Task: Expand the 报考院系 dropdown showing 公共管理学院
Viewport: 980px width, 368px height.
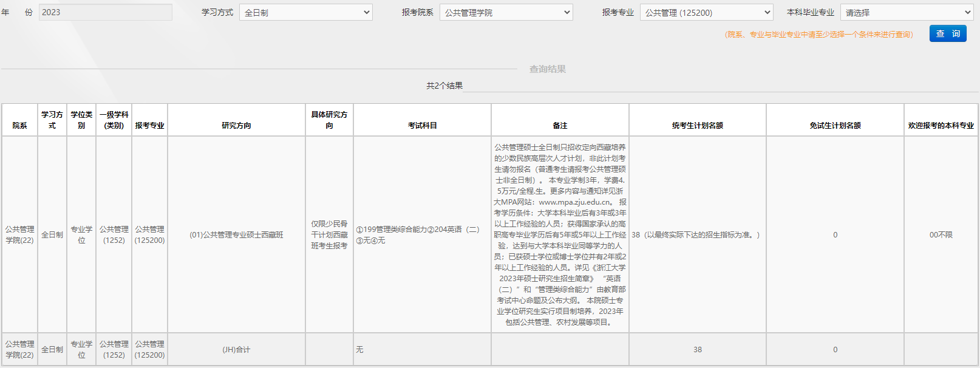Action: (x=506, y=13)
